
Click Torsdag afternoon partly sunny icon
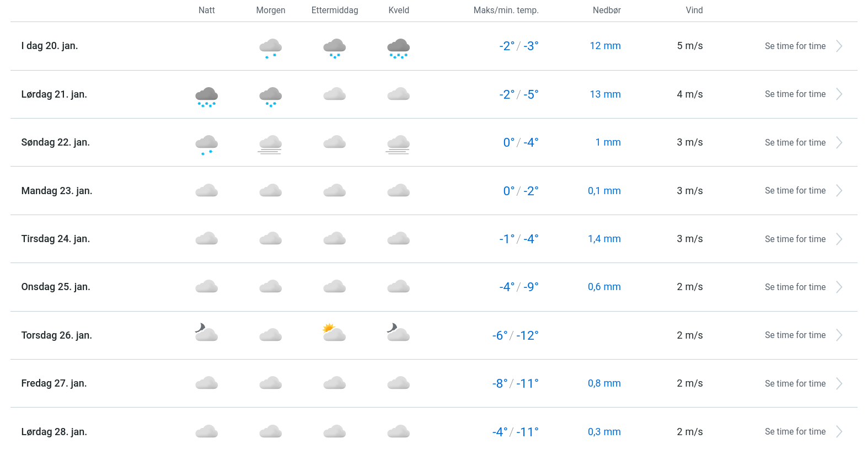point(334,333)
